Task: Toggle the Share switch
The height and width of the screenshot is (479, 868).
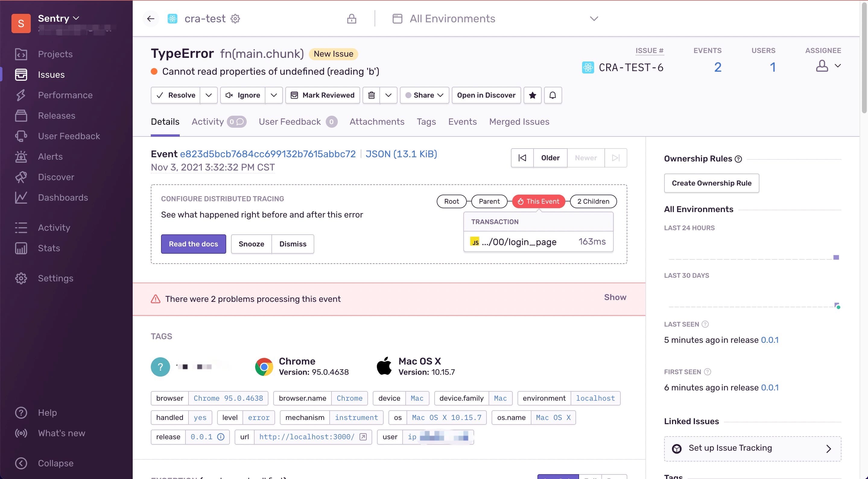Action: (x=408, y=95)
